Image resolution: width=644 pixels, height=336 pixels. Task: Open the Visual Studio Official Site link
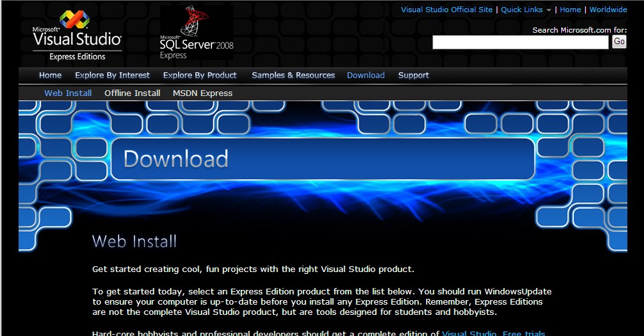tap(447, 10)
